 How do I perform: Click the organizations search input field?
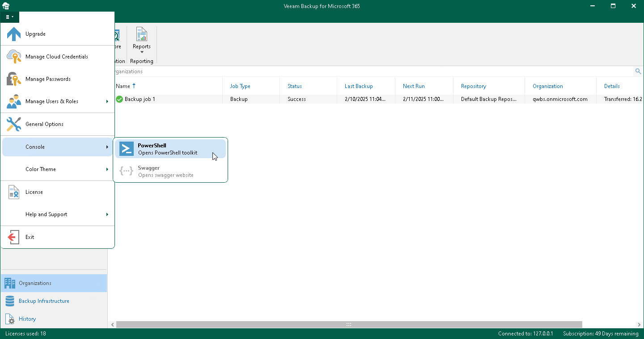point(371,71)
